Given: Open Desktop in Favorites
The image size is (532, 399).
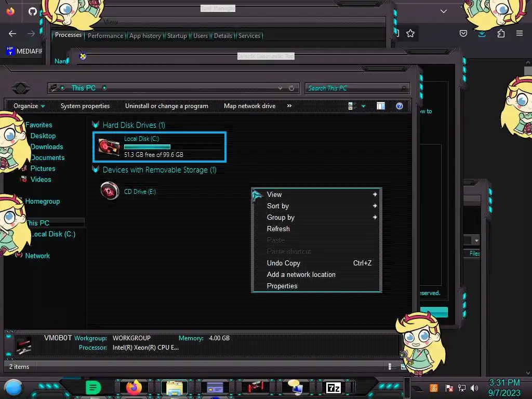Looking at the screenshot, I should pyautogui.click(x=43, y=136).
